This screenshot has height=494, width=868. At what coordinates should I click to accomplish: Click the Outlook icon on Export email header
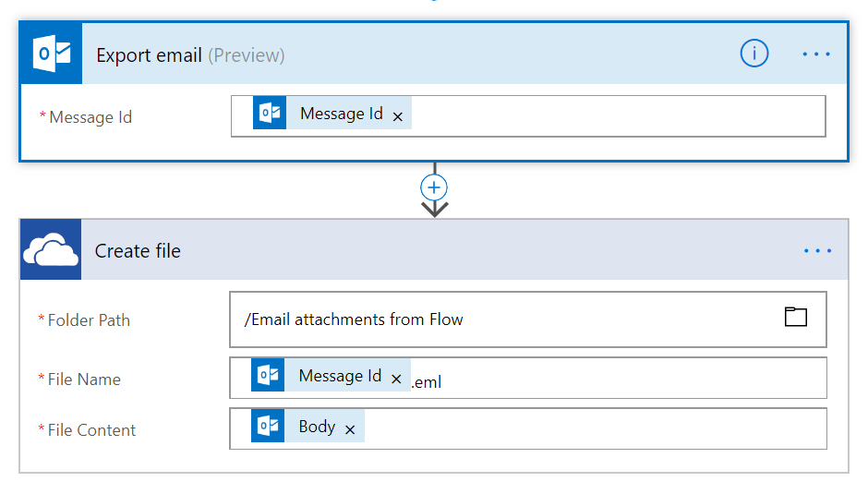[x=51, y=54]
